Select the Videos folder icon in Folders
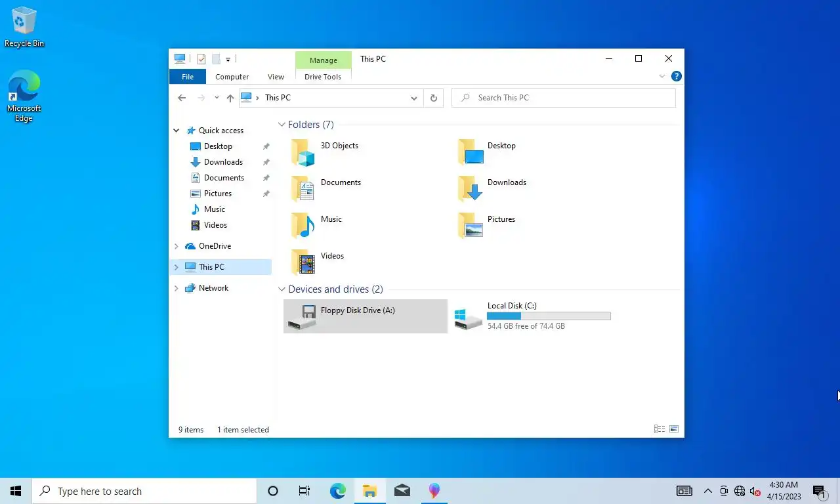The image size is (840, 504). 303,262
